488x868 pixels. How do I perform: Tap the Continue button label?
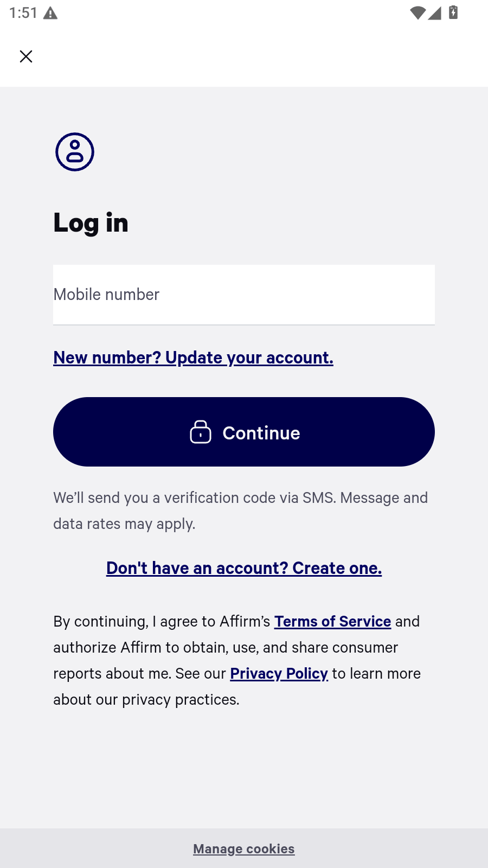(x=261, y=433)
